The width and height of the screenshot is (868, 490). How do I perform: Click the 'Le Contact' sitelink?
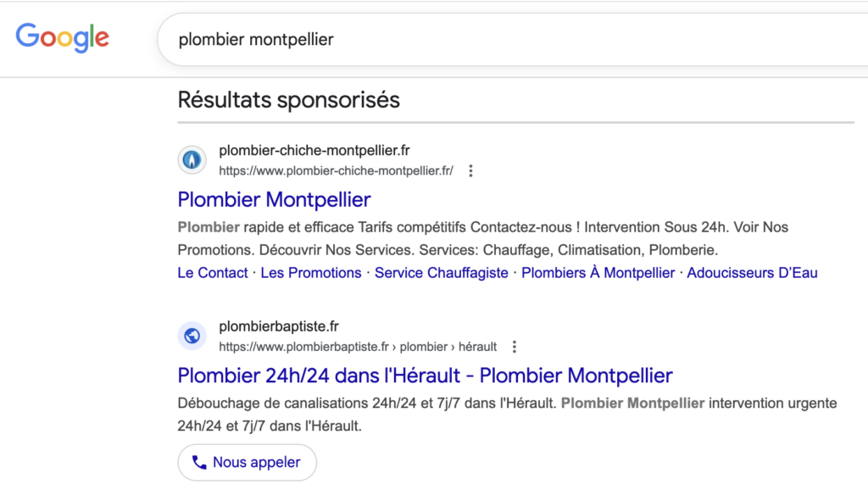[212, 272]
